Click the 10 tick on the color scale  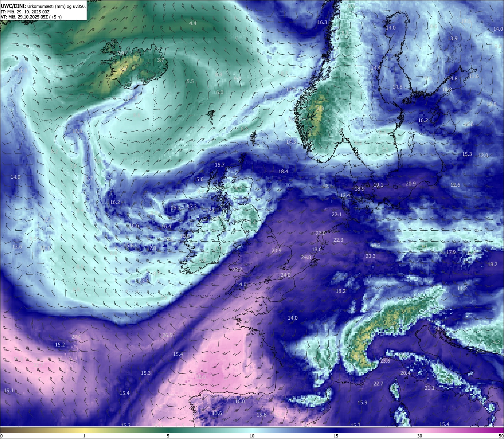tap(252, 436)
